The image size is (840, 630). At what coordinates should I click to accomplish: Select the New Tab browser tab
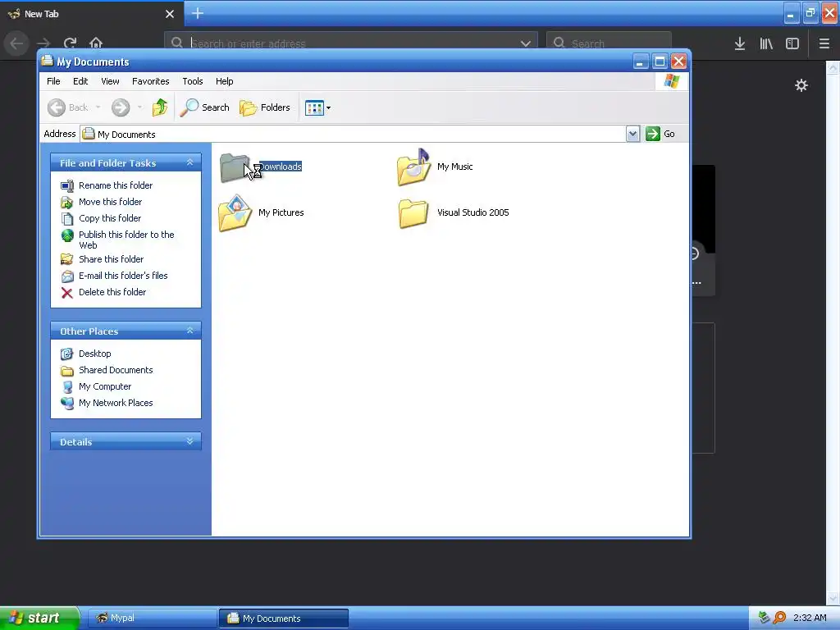click(x=91, y=14)
